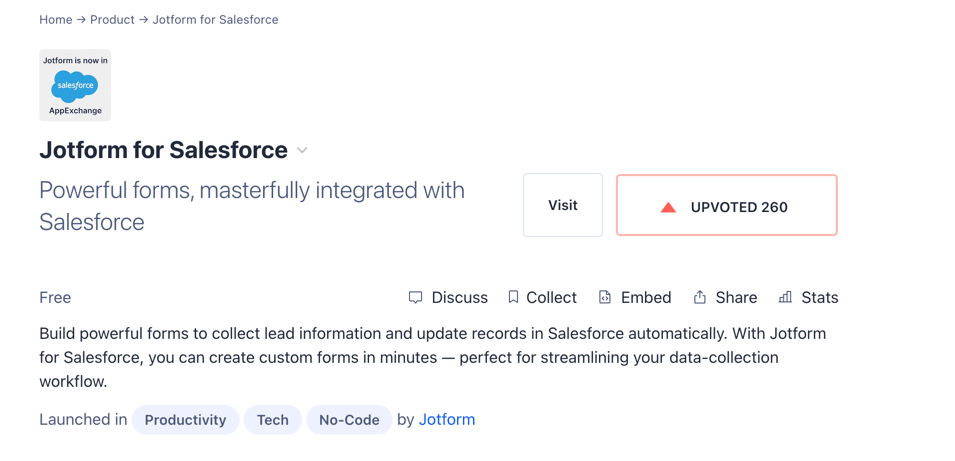Open the Discuss link
The height and width of the screenshot is (461, 955).
[459, 297]
